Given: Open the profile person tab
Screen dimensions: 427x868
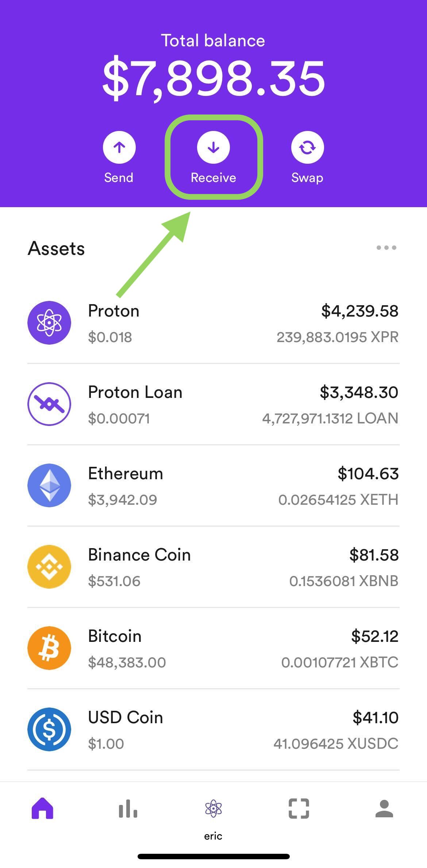Looking at the screenshot, I should click(x=384, y=809).
